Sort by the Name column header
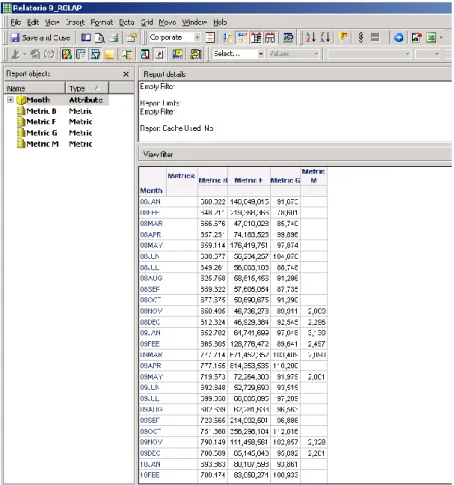The height and width of the screenshot is (485, 454). click(x=35, y=88)
